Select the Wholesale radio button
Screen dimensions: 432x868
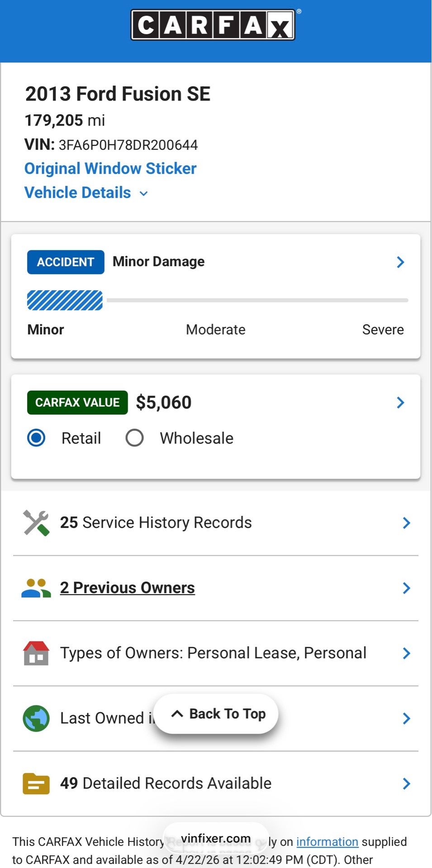pos(135,438)
